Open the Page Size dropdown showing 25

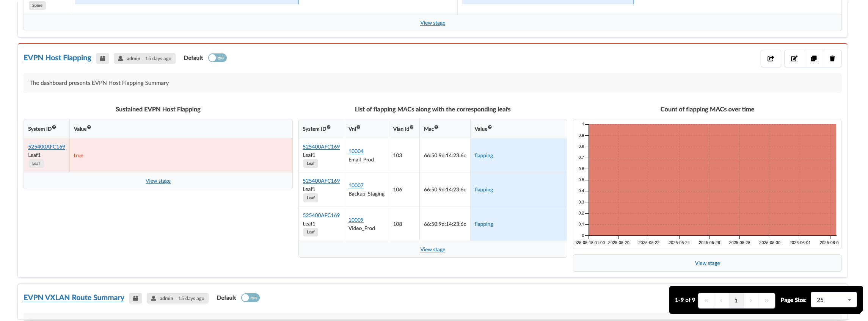(833, 300)
